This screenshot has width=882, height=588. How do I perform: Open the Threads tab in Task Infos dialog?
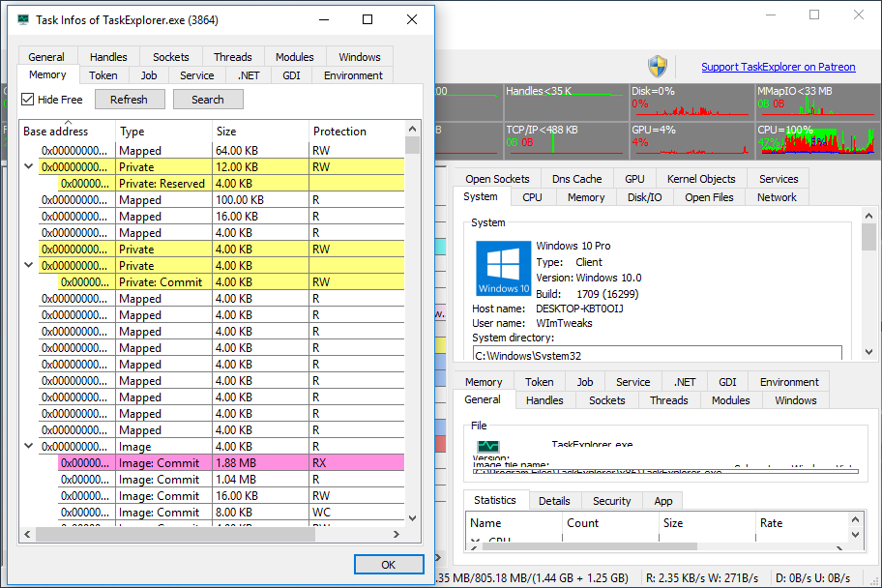point(233,57)
